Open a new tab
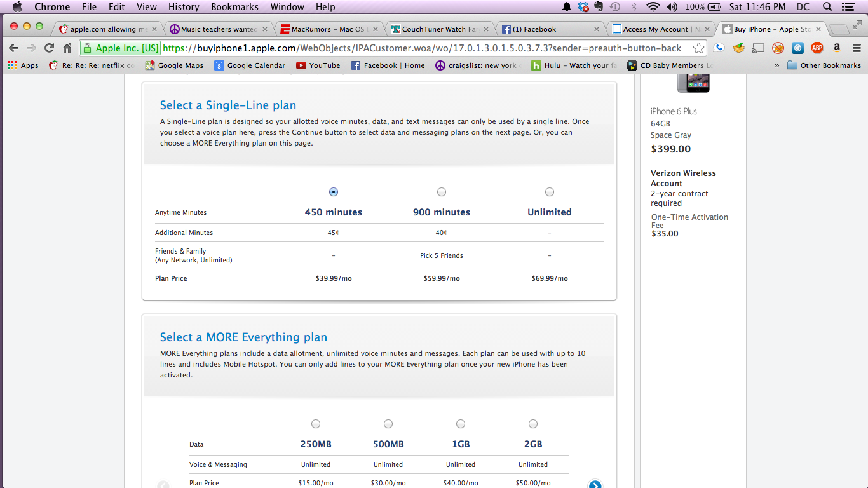Screen dimensions: 868x488 click(839, 29)
